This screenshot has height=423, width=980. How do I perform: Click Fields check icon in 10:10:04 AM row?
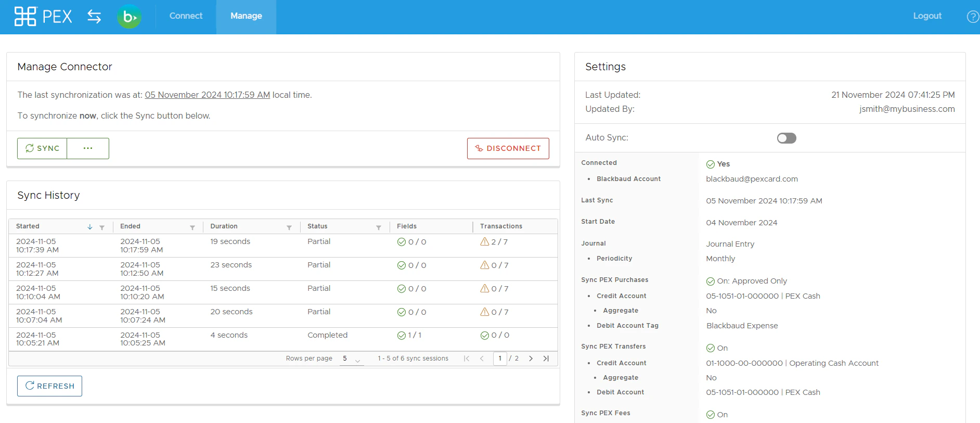402,289
